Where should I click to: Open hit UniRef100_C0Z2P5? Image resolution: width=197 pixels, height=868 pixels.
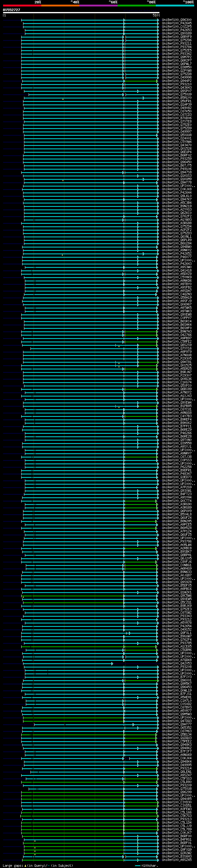click(x=176, y=26)
